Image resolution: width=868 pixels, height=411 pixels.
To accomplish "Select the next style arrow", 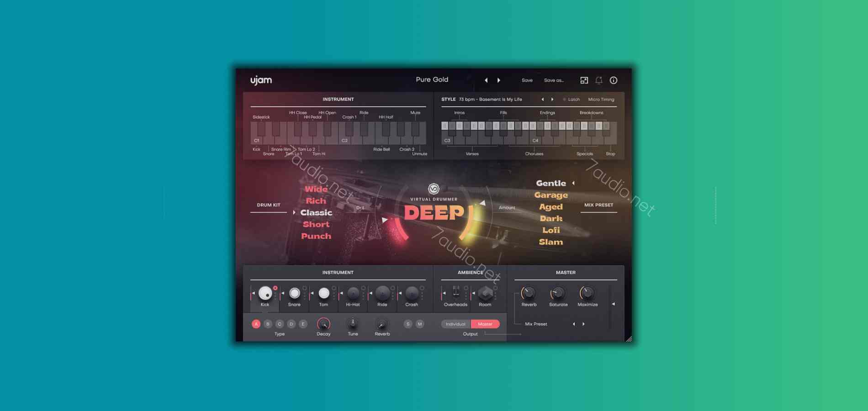I will pos(552,99).
